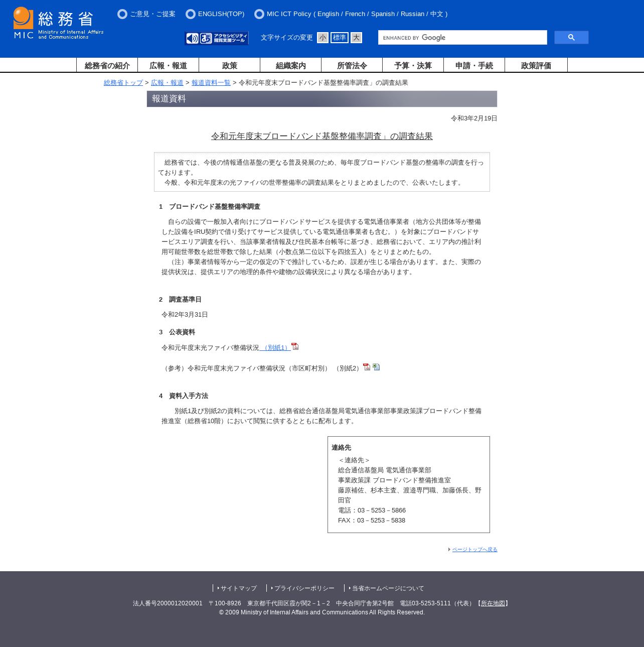Image resolution: width=644 pixels, height=647 pixels.
Task: Click heading 3 公表資料
Action: 177,332
